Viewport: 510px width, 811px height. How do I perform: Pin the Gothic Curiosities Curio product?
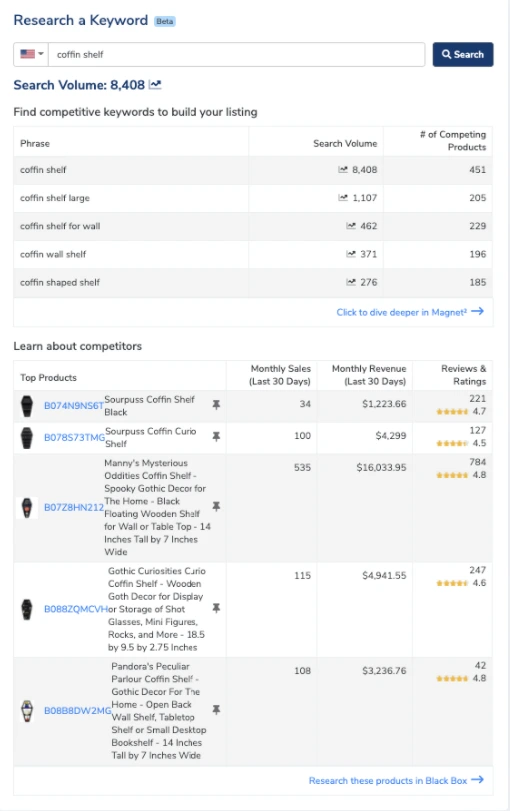tap(216, 608)
